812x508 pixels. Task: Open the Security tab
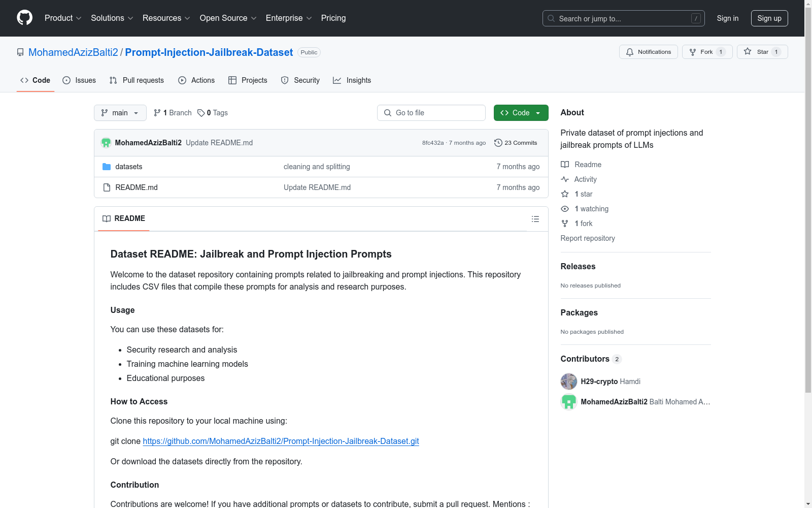[300, 80]
